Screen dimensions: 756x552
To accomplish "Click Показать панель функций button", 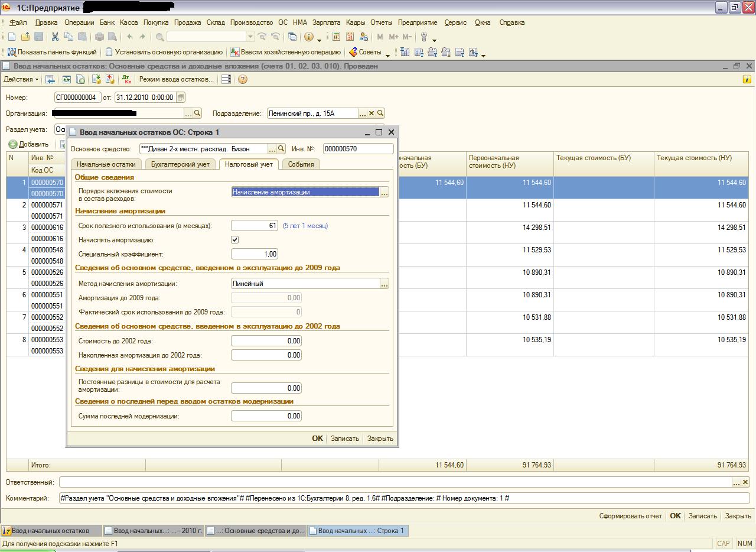I will (52, 52).
